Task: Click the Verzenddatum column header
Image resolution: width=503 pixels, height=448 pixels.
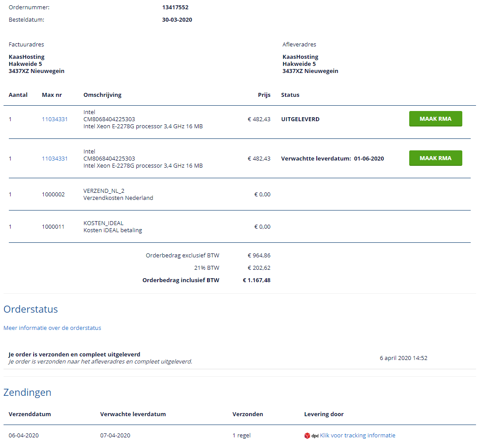Action: pyautogui.click(x=30, y=414)
